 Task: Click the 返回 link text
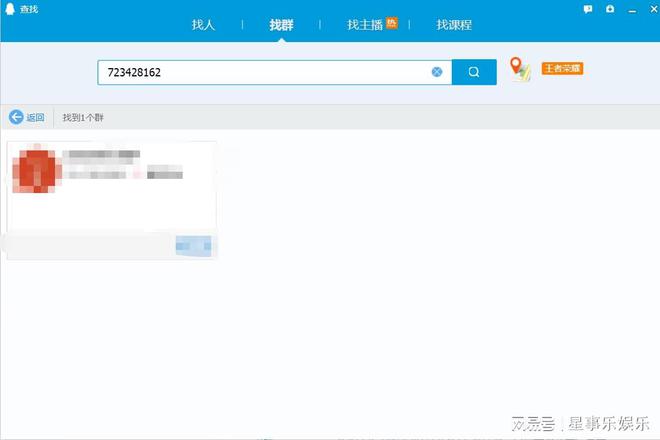pyautogui.click(x=35, y=117)
